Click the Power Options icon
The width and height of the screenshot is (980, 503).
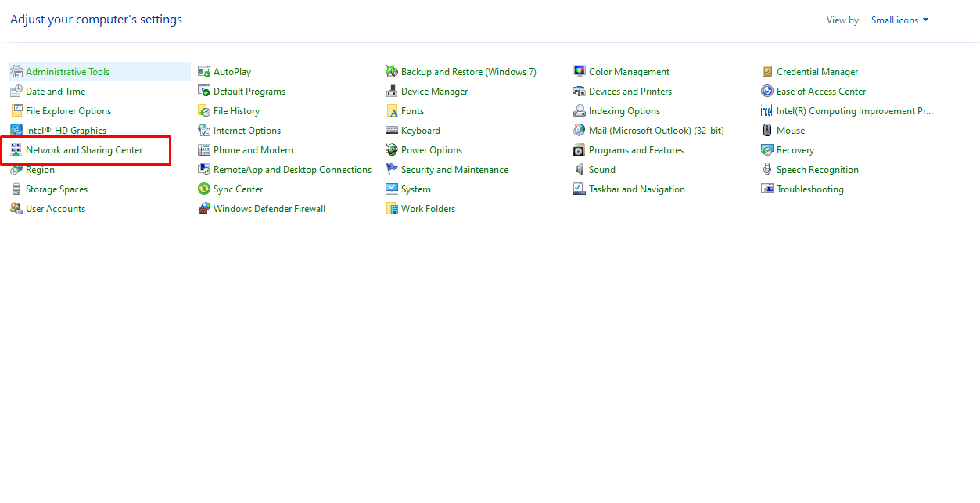[391, 149]
